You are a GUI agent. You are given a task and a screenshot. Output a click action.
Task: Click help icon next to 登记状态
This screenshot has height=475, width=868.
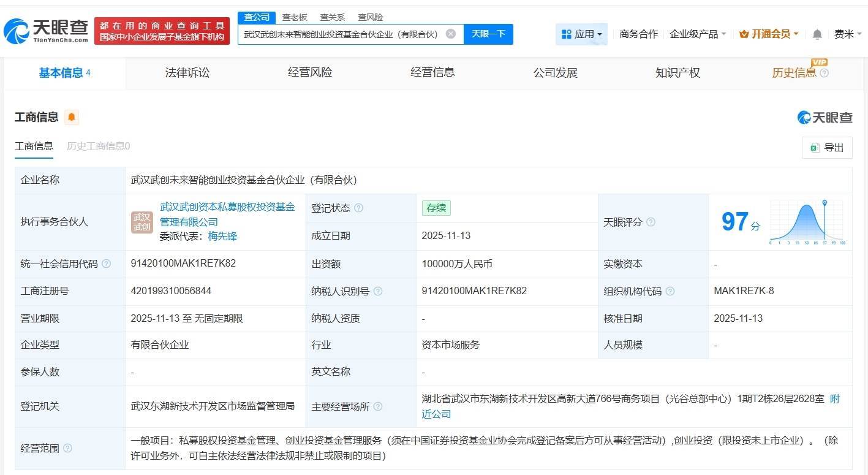(359, 208)
